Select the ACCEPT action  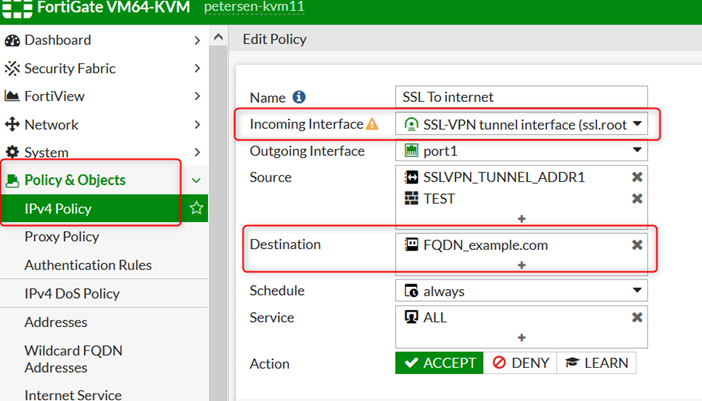pos(439,363)
